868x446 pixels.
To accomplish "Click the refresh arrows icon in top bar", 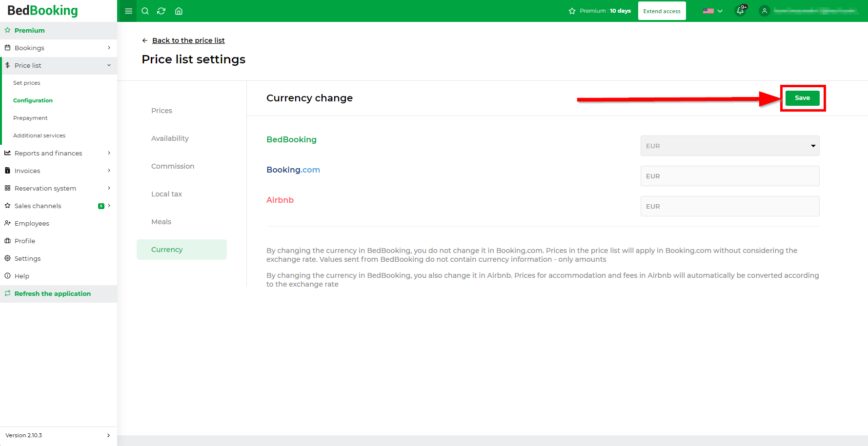I will (x=161, y=11).
